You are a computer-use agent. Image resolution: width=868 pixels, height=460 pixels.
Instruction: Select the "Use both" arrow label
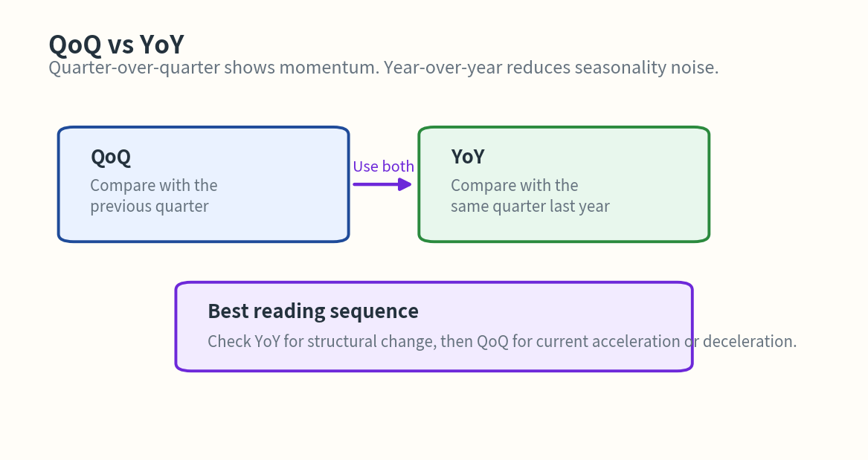[383, 166]
